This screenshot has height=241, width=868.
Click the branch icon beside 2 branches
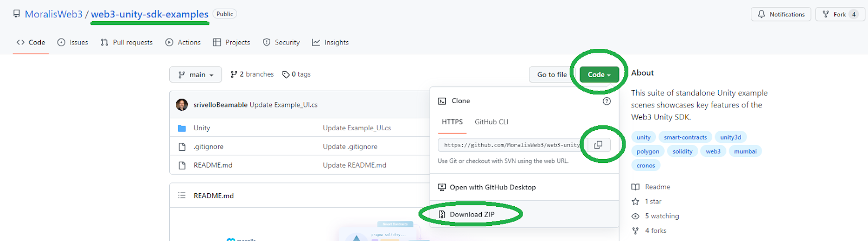234,74
